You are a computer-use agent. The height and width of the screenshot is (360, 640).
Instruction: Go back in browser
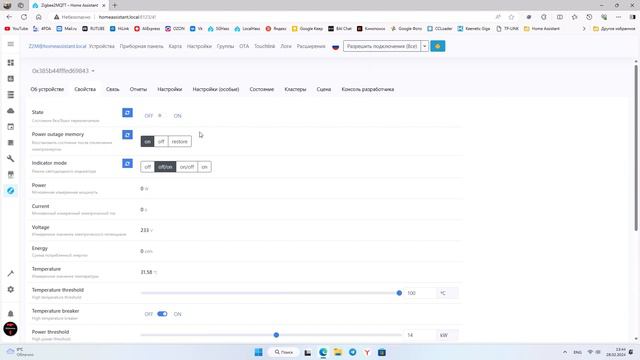[x=9, y=17]
